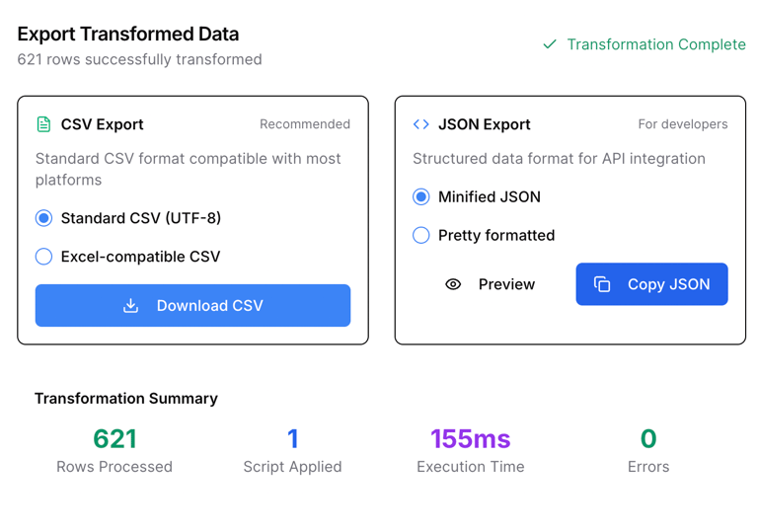Click the JSON code brackets icon

pyautogui.click(x=420, y=124)
